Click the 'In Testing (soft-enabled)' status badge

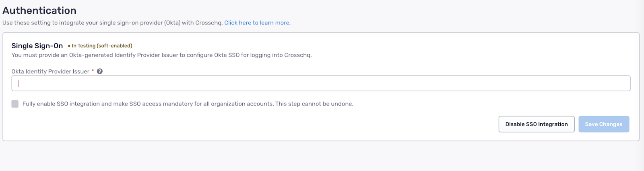click(102, 46)
